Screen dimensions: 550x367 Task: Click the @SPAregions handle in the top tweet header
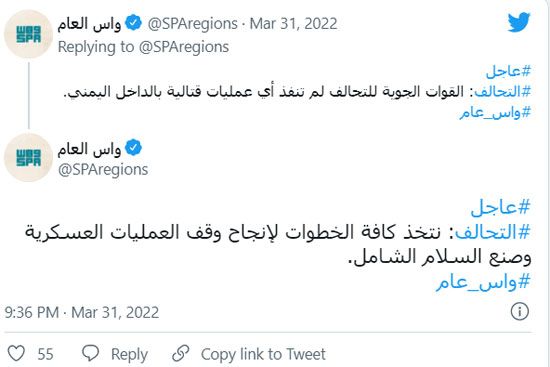coord(193,24)
